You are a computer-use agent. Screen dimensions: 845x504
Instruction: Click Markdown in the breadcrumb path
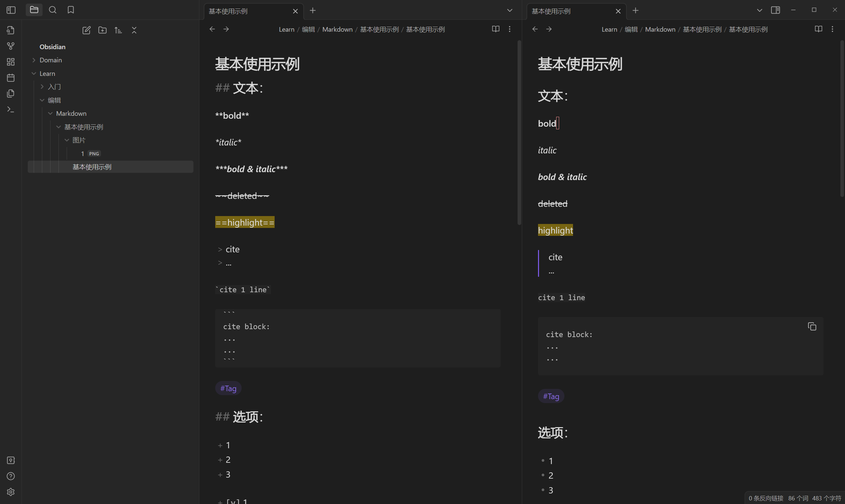tap(337, 29)
